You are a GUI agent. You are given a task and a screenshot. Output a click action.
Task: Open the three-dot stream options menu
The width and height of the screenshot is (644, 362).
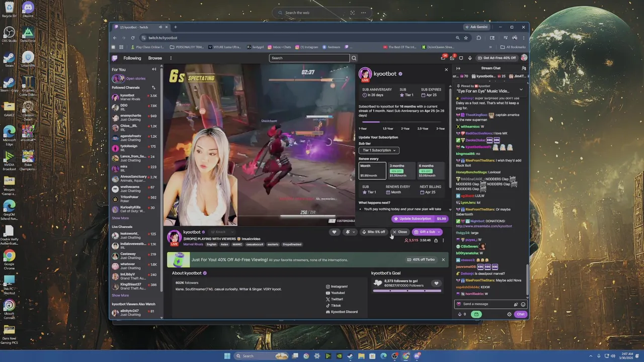443,240
